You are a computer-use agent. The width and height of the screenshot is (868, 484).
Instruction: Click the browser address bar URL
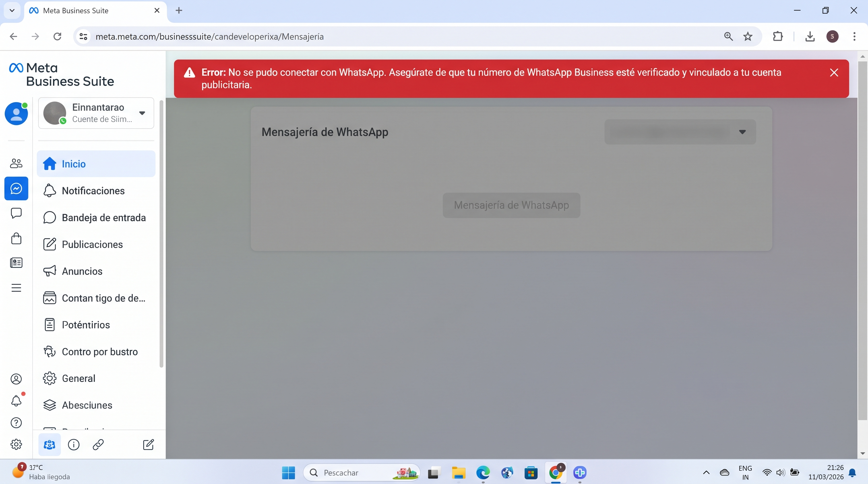click(x=209, y=36)
